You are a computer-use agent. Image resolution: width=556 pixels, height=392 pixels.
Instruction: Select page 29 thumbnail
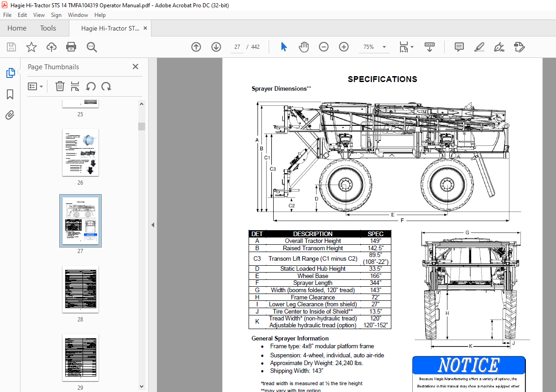point(80,358)
